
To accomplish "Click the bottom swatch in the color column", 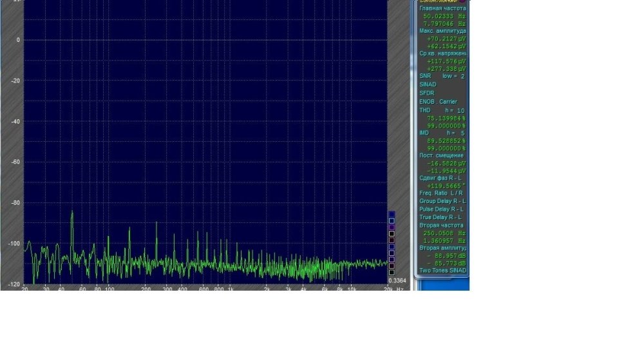I will pyautogui.click(x=392, y=273).
